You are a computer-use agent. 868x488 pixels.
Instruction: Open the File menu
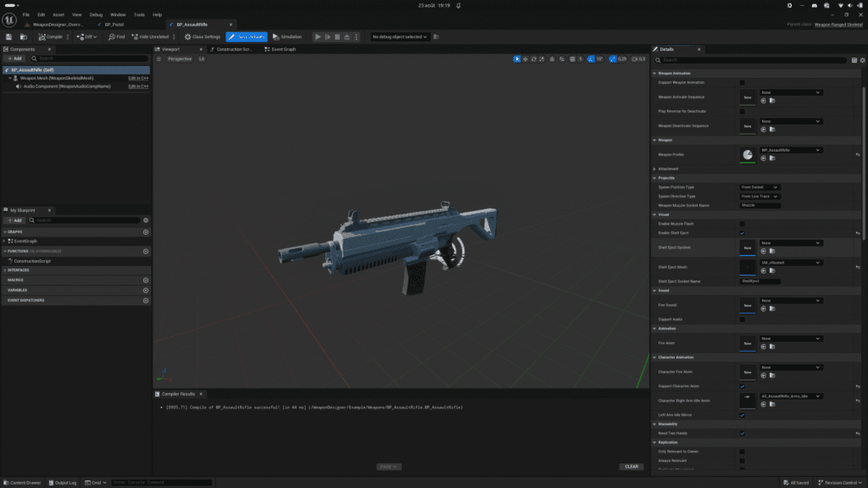pyautogui.click(x=26, y=15)
